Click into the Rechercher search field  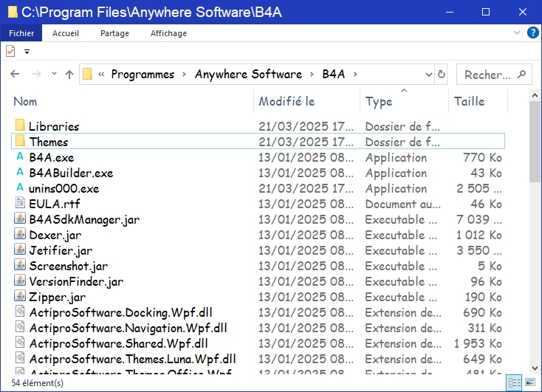[487, 75]
